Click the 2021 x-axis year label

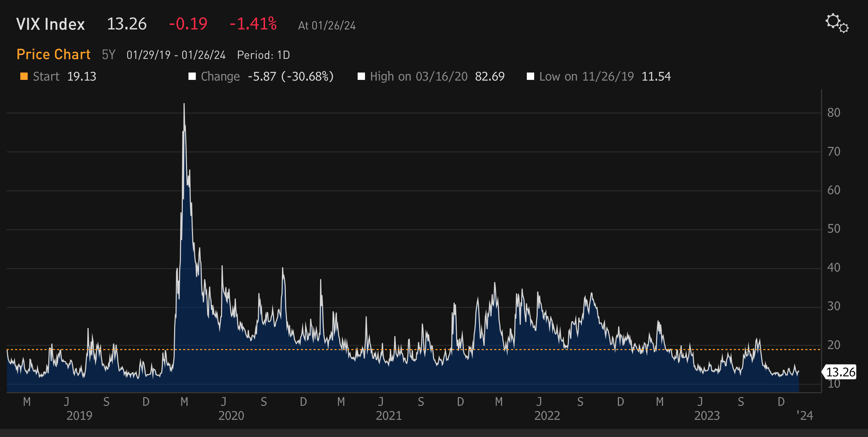pos(389,416)
